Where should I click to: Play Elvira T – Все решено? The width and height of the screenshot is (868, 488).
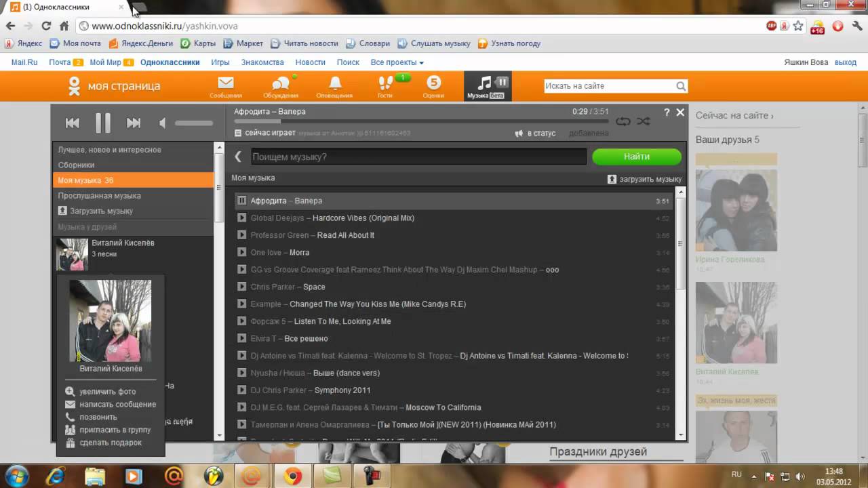pos(241,338)
